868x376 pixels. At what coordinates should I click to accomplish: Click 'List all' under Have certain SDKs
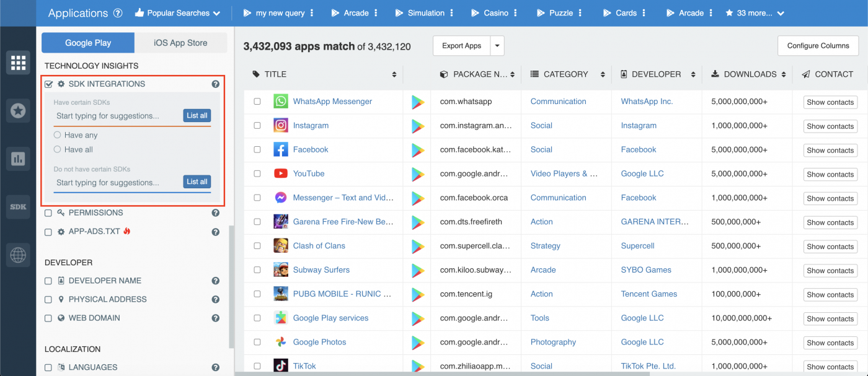tap(197, 116)
